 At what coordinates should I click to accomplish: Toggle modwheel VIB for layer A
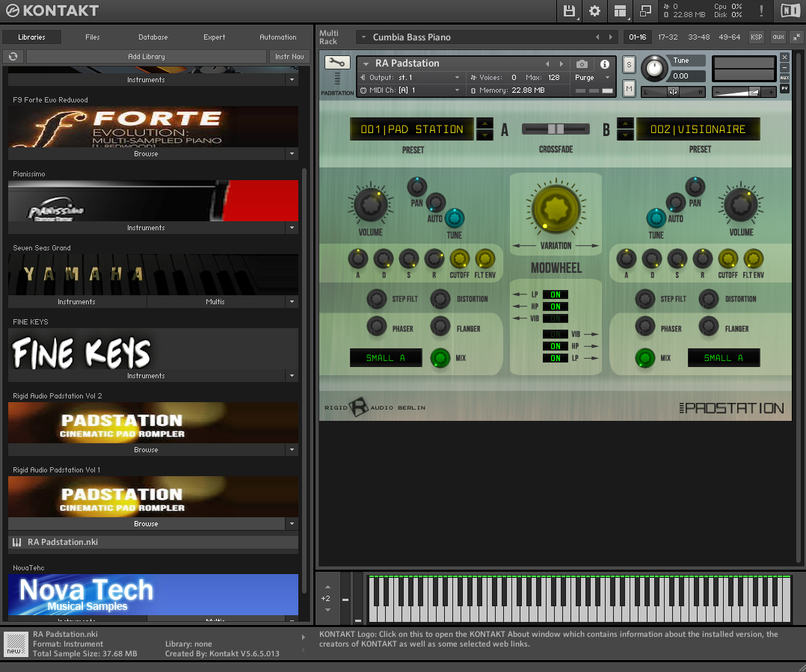(x=555, y=318)
